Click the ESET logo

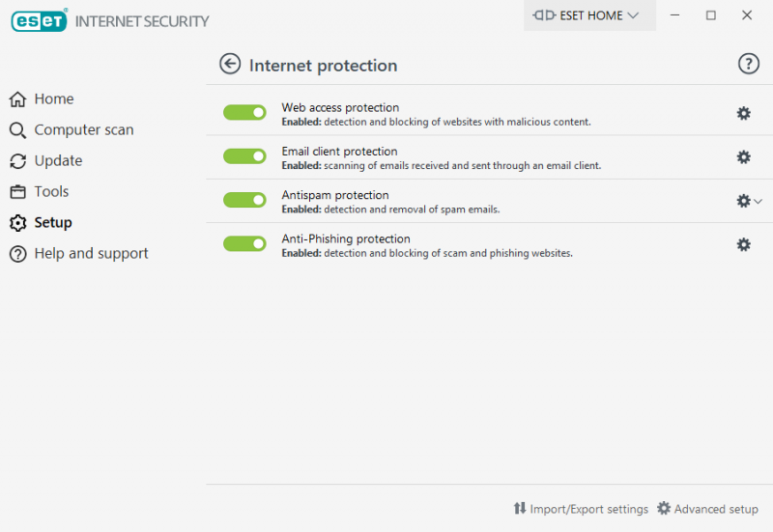(x=39, y=20)
